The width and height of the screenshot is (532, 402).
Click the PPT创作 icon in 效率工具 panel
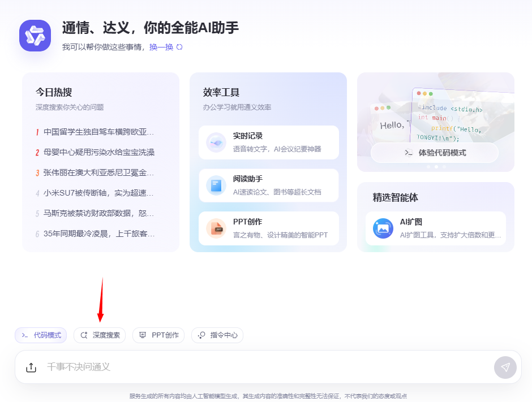[217, 228]
